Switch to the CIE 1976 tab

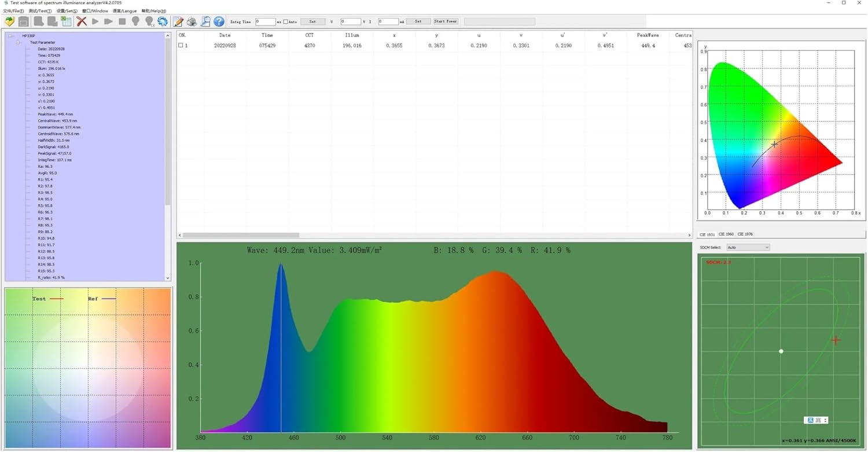[745, 234]
